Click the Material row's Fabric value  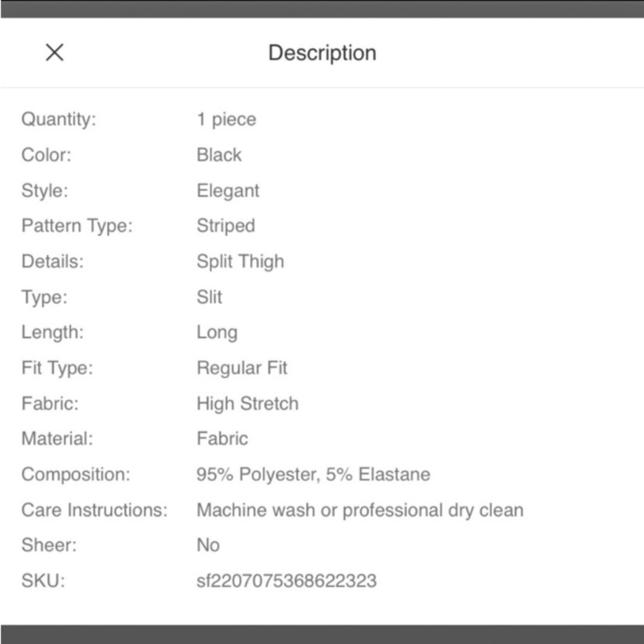tap(222, 439)
